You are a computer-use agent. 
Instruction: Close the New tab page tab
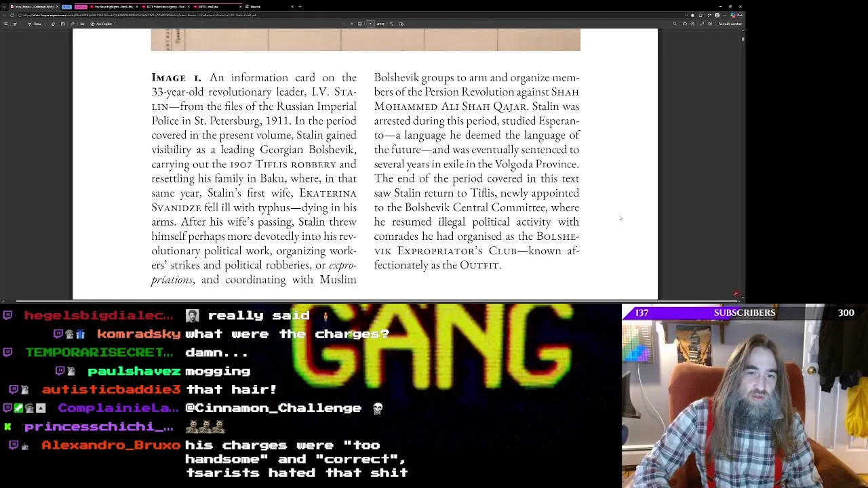292,6
